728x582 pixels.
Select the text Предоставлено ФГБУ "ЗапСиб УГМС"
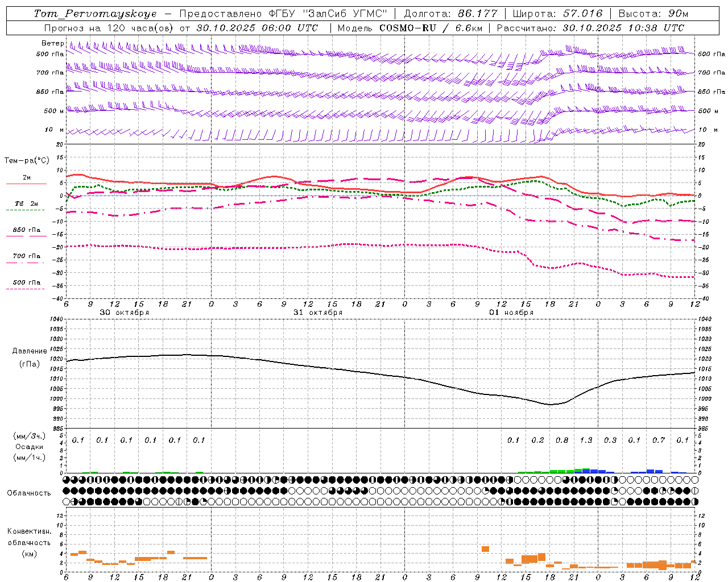(283, 14)
